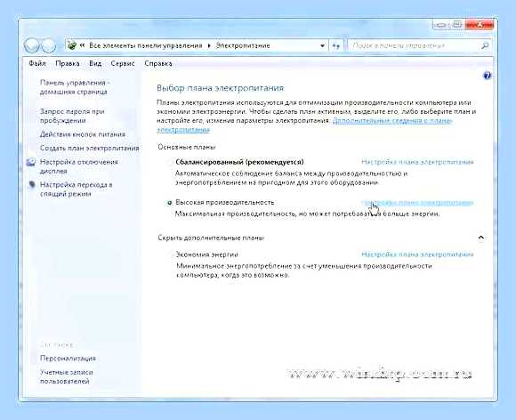Open the address bar history dropdown

322,45
